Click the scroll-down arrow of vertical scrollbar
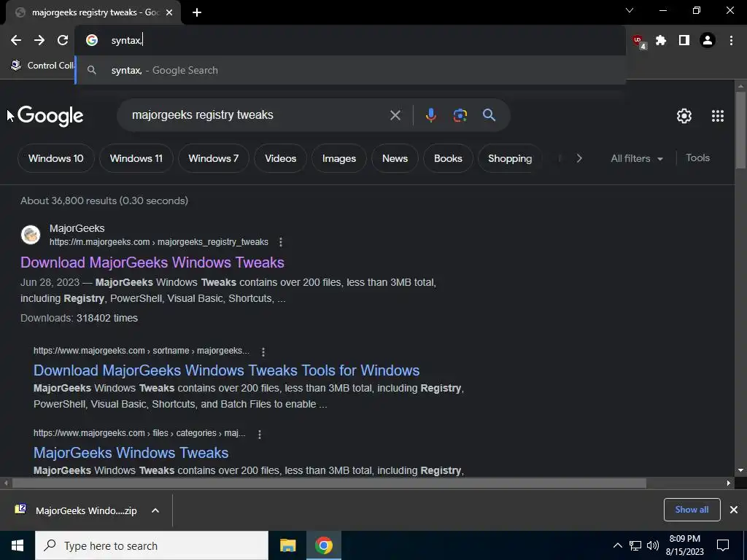The height and width of the screenshot is (560, 747). coord(740,470)
